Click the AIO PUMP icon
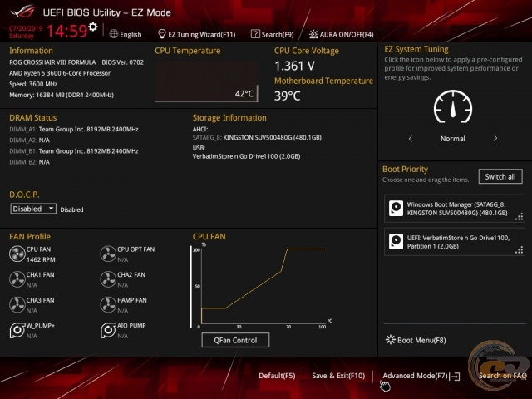Image resolution: width=532 pixels, height=399 pixels. (x=108, y=330)
